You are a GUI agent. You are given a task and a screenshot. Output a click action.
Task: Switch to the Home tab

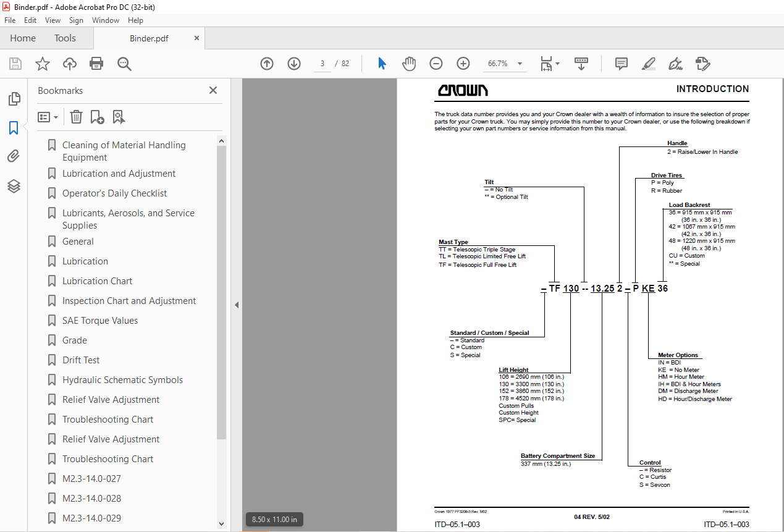23,38
